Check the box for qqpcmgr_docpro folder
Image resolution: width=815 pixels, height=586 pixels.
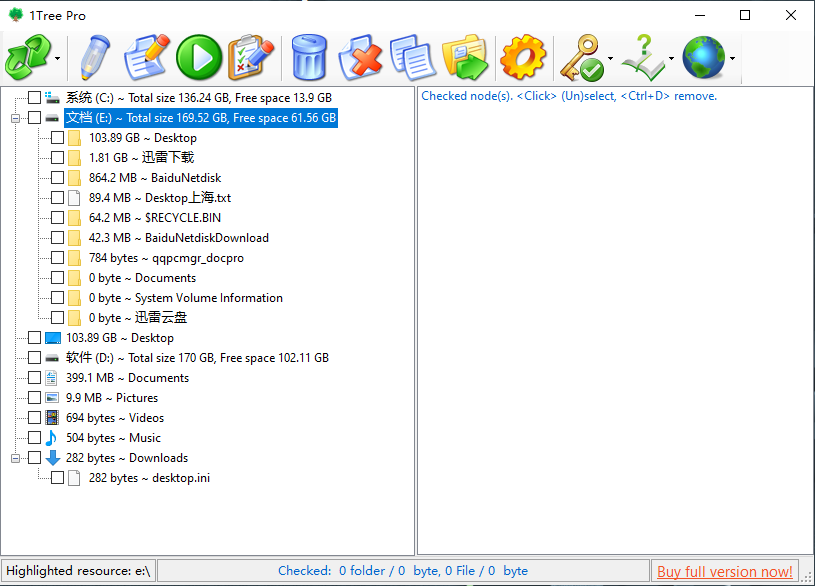point(57,258)
